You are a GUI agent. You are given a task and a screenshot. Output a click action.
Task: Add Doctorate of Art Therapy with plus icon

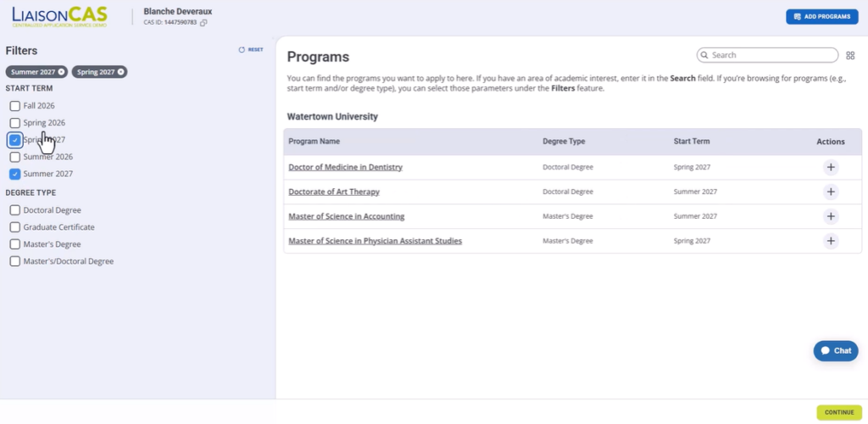pyautogui.click(x=831, y=192)
